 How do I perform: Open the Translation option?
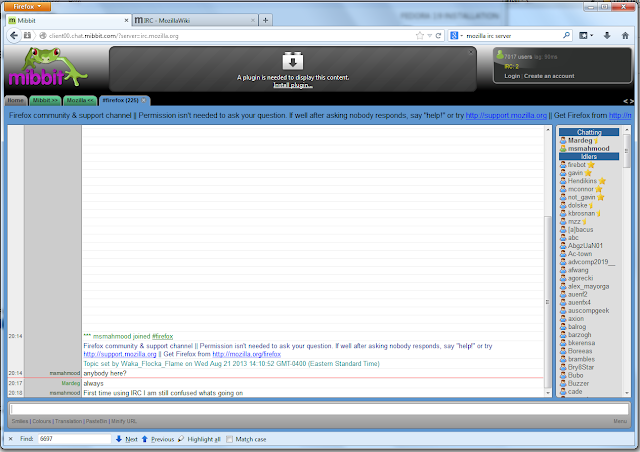[69, 421]
